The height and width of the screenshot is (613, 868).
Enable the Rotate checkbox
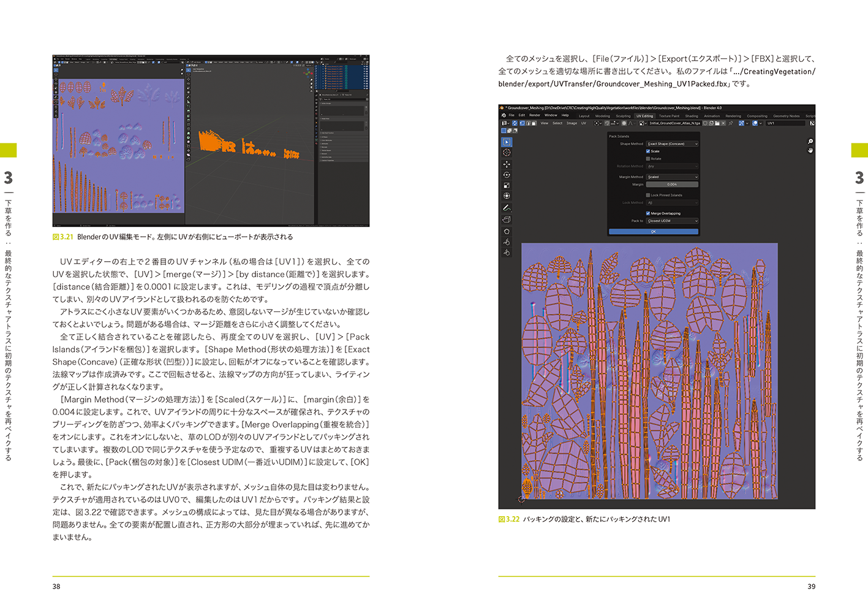tap(648, 159)
